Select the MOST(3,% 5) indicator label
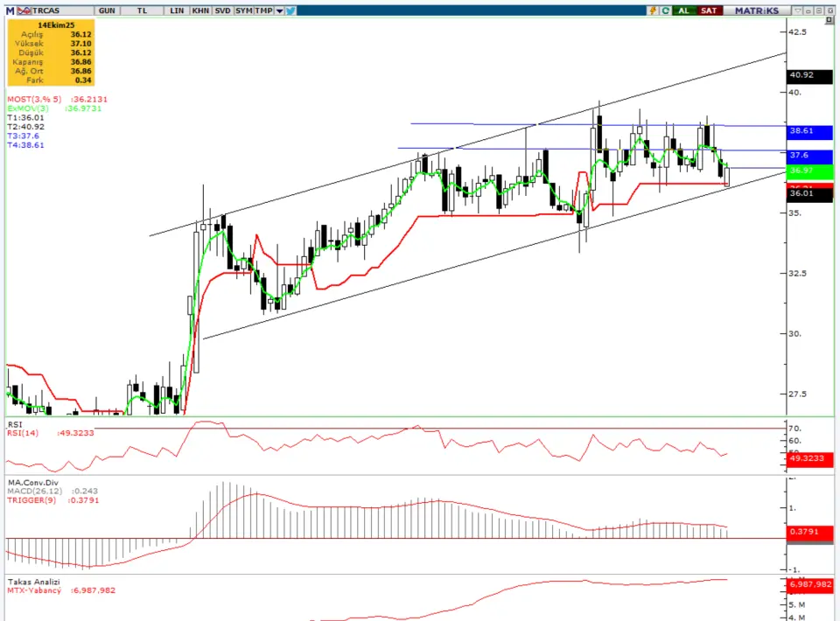Viewport: 840px width, 621px height. (x=31, y=99)
